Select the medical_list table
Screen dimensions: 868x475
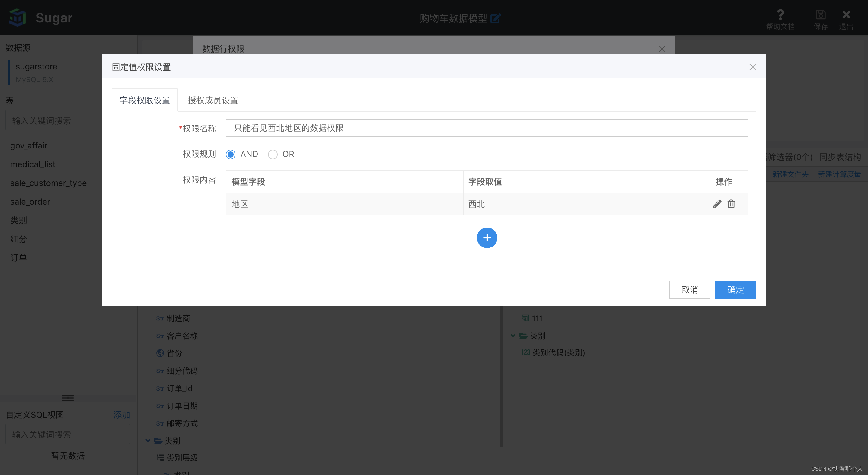pyautogui.click(x=33, y=164)
